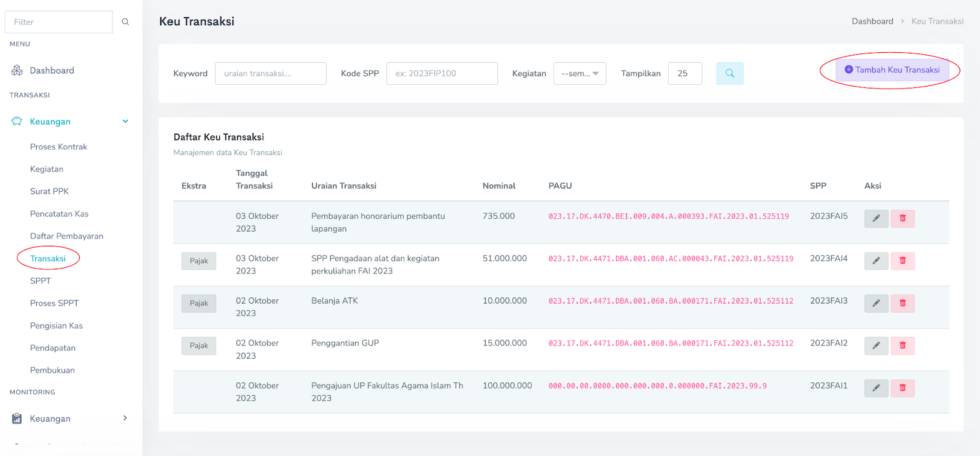Click the blue search icon button

tap(729, 73)
